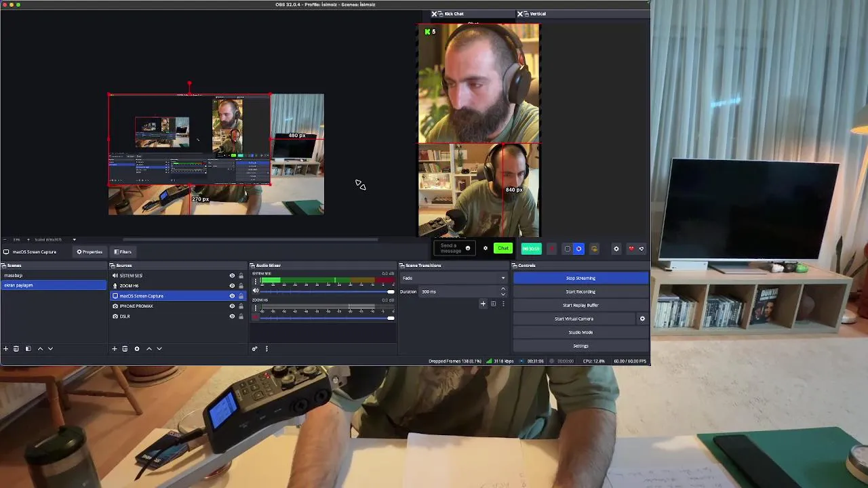The height and width of the screenshot is (488, 868).
Task: Toggle lock on DSLR source
Action: pyautogui.click(x=241, y=317)
